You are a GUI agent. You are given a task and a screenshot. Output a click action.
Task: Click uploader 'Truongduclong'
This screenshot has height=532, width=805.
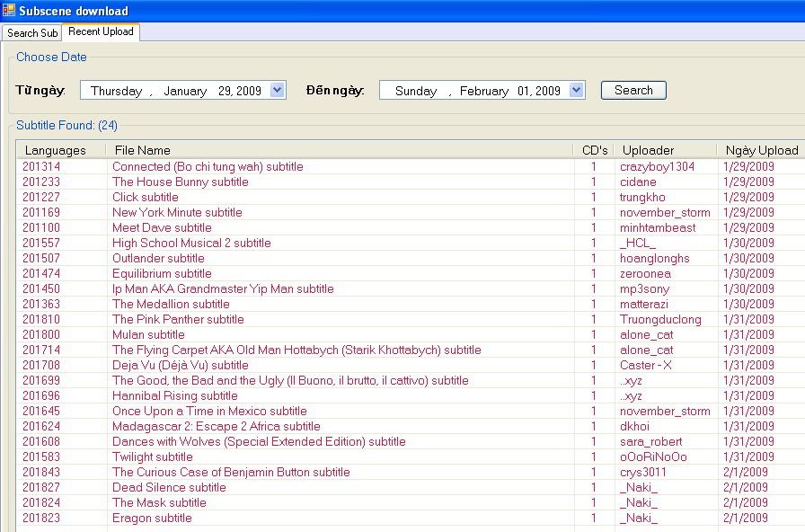click(660, 319)
